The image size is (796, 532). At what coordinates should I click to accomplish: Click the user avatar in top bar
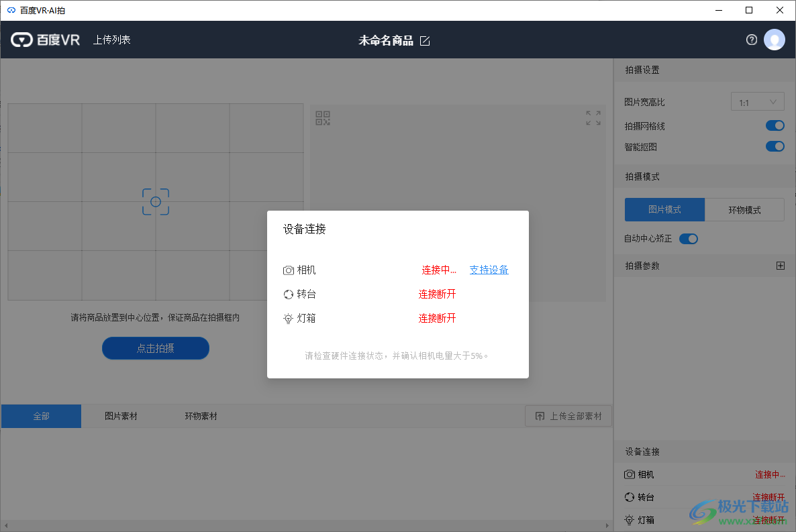click(x=775, y=40)
